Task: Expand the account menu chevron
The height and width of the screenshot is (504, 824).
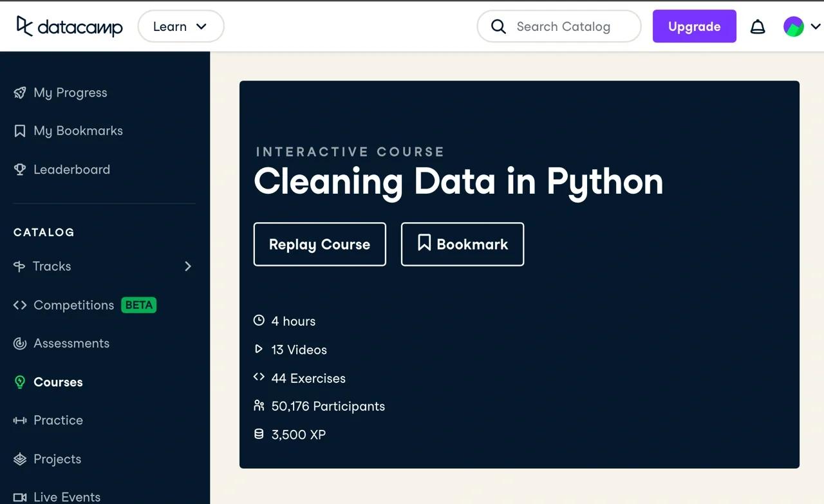Action: (x=816, y=26)
